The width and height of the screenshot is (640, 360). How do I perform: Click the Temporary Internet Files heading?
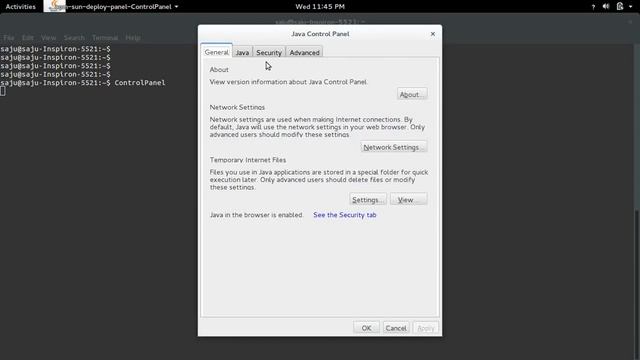(248, 160)
